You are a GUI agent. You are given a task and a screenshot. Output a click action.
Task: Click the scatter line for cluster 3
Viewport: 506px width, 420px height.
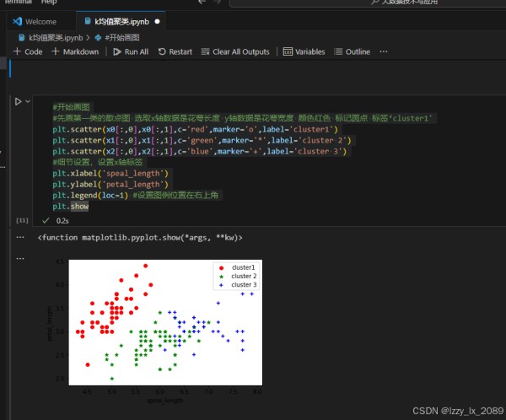coord(200,152)
